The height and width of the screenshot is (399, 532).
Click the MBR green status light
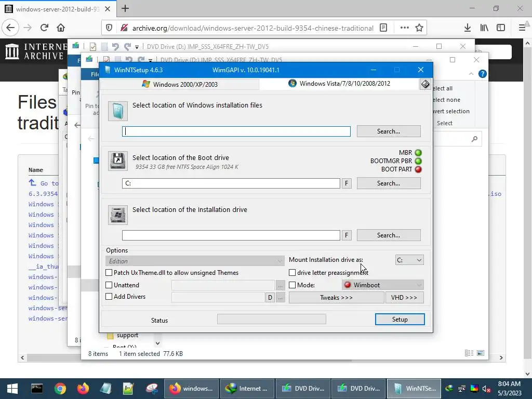pyautogui.click(x=418, y=153)
